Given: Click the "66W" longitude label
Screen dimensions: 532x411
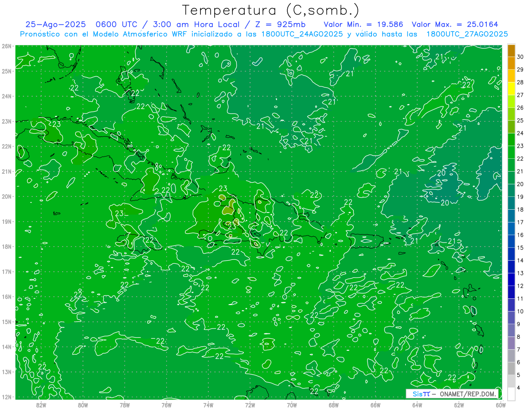Looking at the screenshot, I should 376,405.
